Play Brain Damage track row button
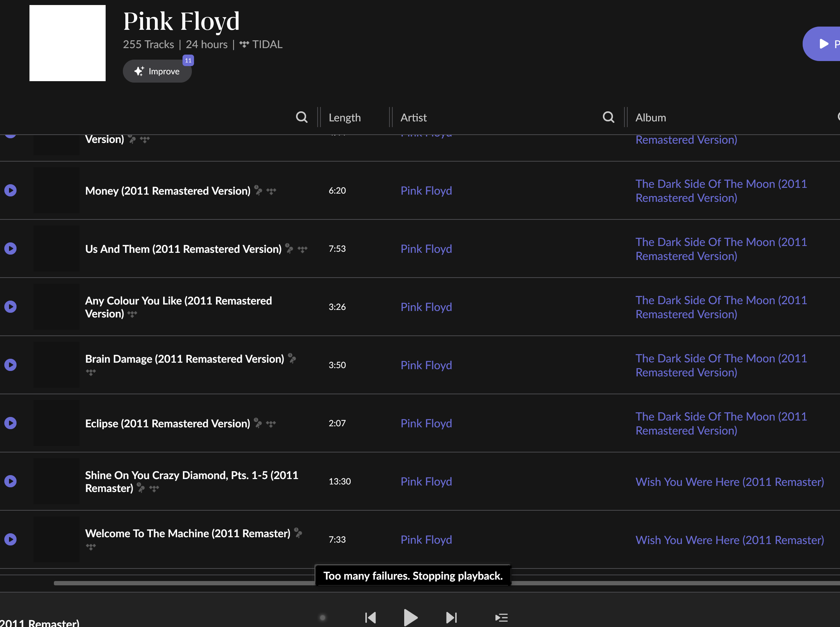Image resolution: width=840 pixels, height=627 pixels. pyautogui.click(x=11, y=365)
